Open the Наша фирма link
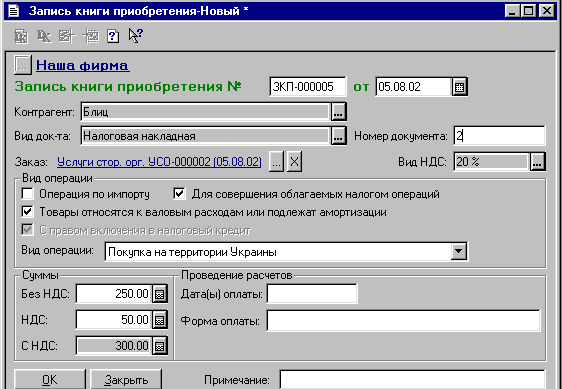This screenshot has height=389, width=562. click(83, 66)
